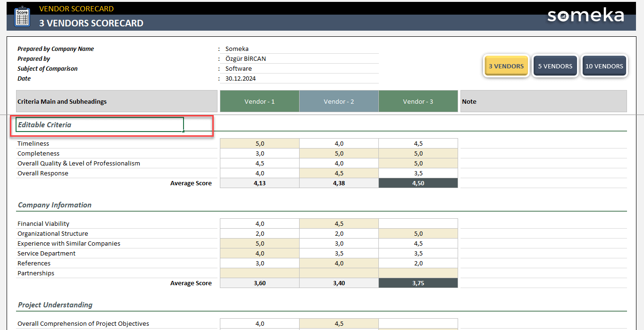Viewport: 644px width, 330px height.
Task: Select the empty Partnerships score cell for Vendor 1
Action: coord(259,273)
